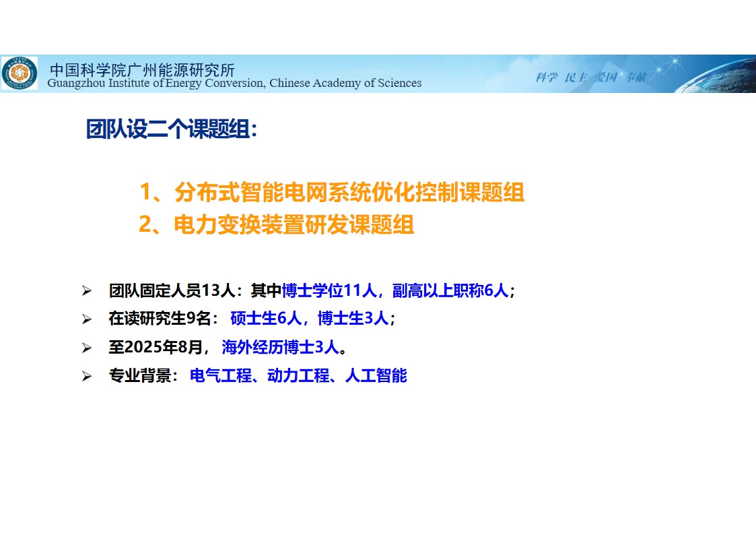Image resolution: width=756 pixels, height=535 pixels.
Task: Click the blue text 海外经历博士3人
Action: coord(279,348)
